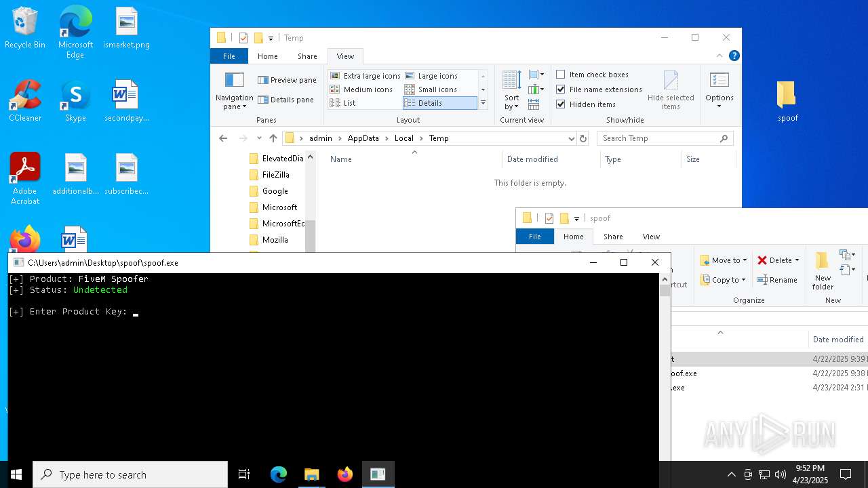The height and width of the screenshot is (488, 868).
Task: Expand the Layout gallery more arrow
Action: 483,103
